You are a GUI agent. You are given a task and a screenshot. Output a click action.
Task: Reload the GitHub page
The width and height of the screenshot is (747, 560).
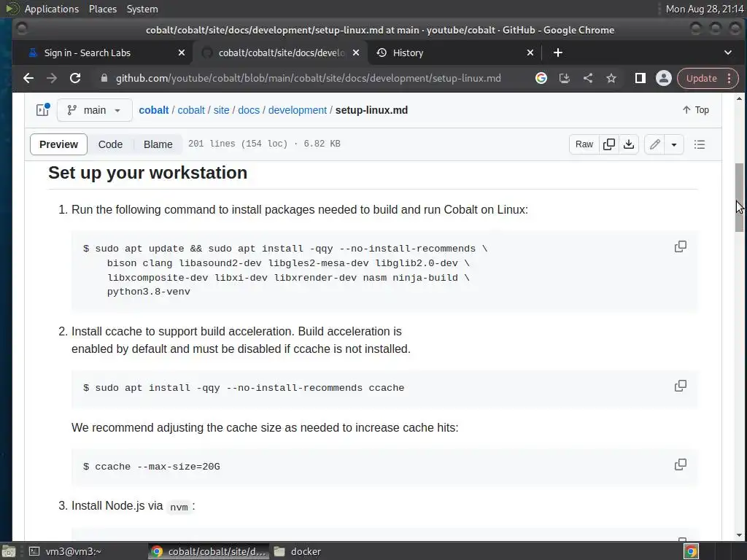coord(75,78)
